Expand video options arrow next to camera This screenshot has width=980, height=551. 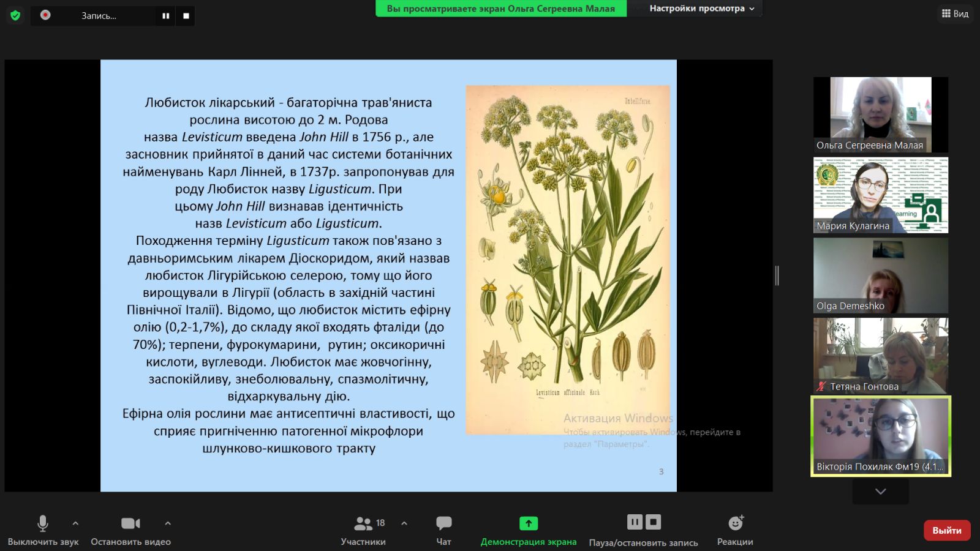[x=168, y=523]
